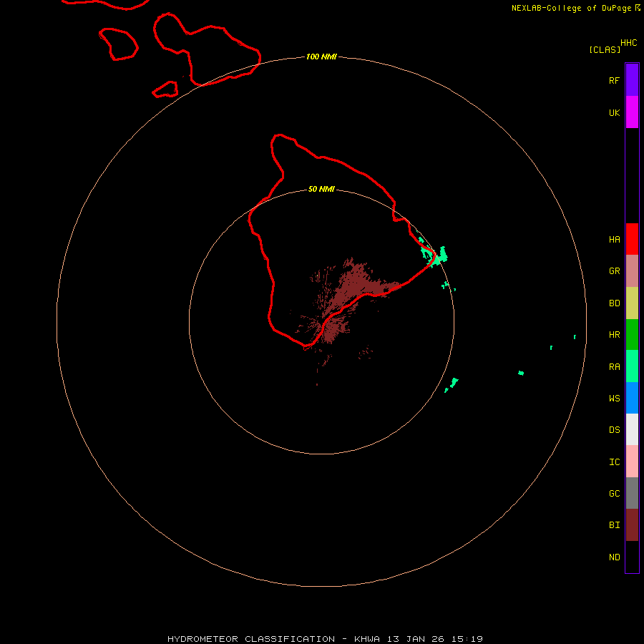Viewport: 644px width, 644px height.
Task: Click the 100 NMI range ring label
Action: [x=321, y=57]
